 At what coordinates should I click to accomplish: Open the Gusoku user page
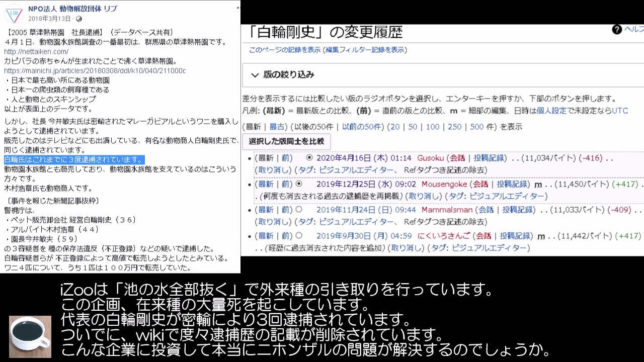click(x=431, y=158)
